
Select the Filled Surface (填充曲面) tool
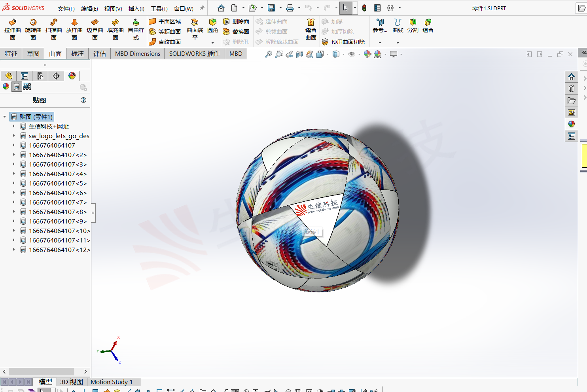pos(116,30)
